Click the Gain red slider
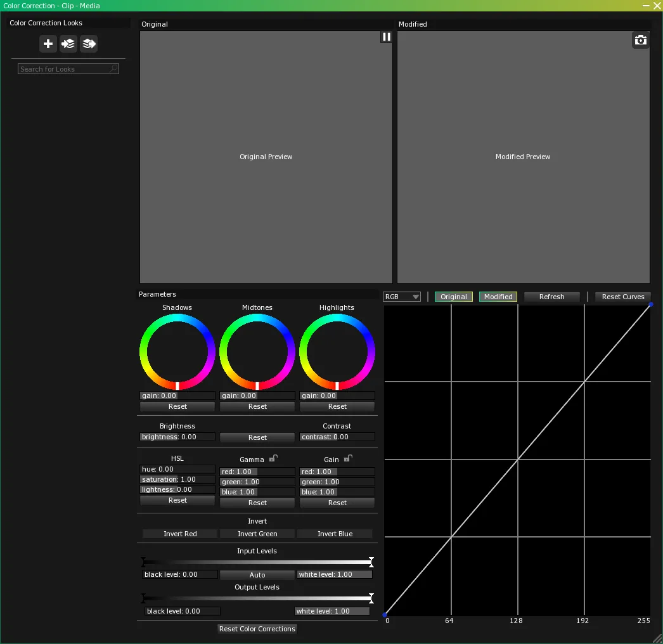This screenshot has height=644, width=663. click(x=337, y=472)
